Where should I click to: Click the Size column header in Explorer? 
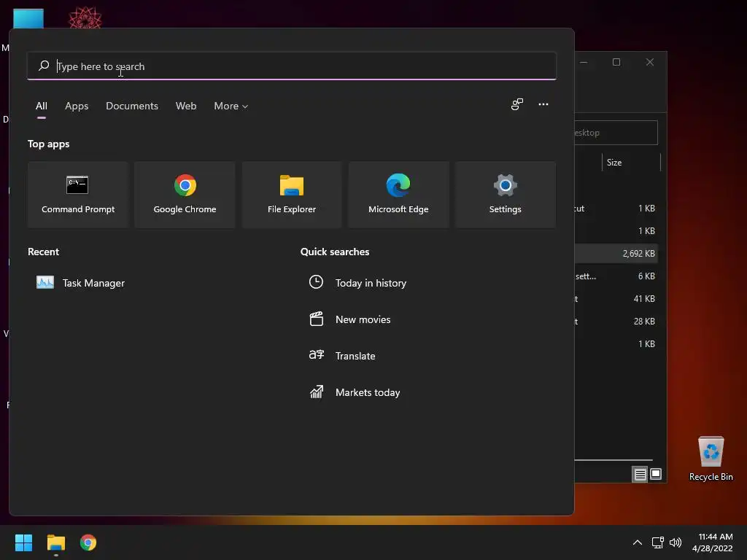631,163
